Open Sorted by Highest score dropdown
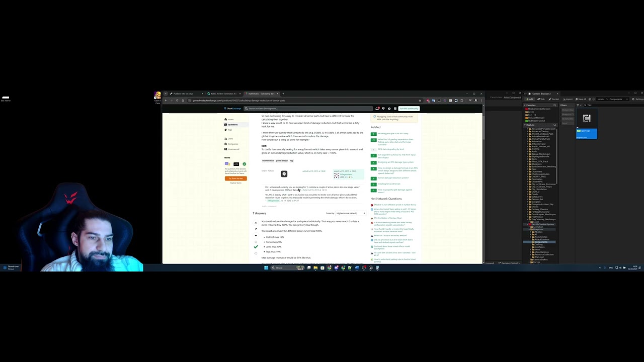644x362 pixels. 351,213
